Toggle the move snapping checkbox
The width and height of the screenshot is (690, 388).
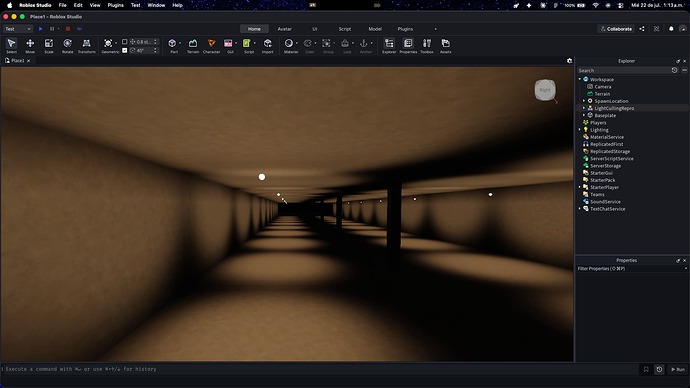click(x=125, y=42)
